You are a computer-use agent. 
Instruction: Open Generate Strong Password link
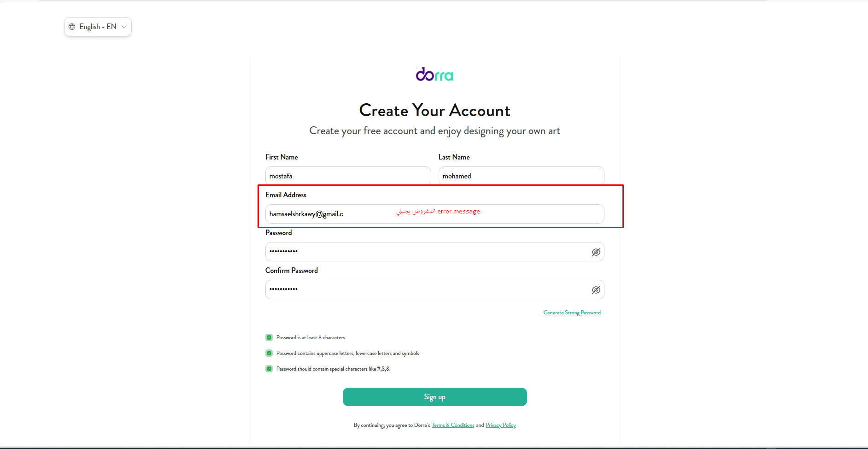tap(572, 313)
